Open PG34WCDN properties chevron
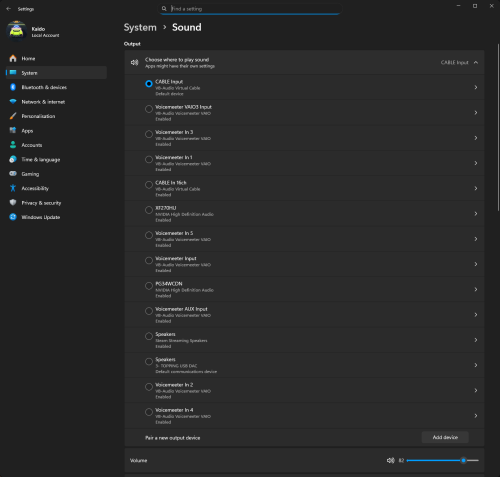The width and height of the screenshot is (500, 477). click(x=476, y=289)
